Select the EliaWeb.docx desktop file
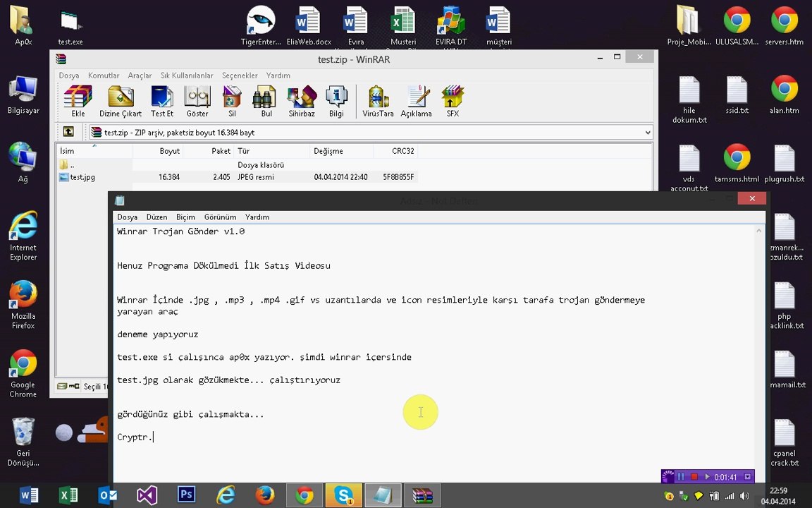 pyautogui.click(x=309, y=26)
